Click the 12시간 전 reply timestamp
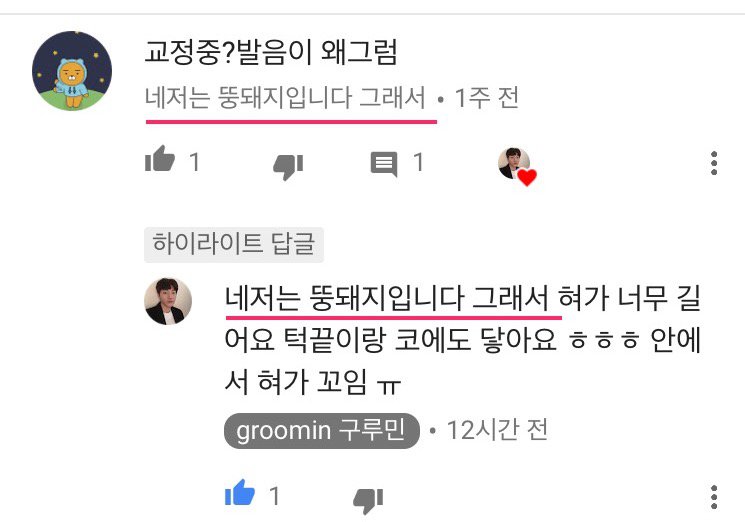The height and width of the screenshot is (522, 745). 497,430
